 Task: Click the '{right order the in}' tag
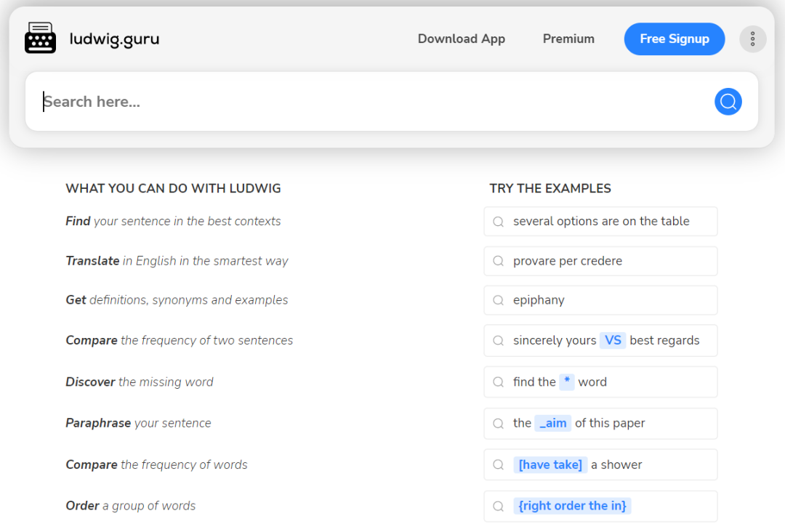pyautogui.click(x=572, y=506)
